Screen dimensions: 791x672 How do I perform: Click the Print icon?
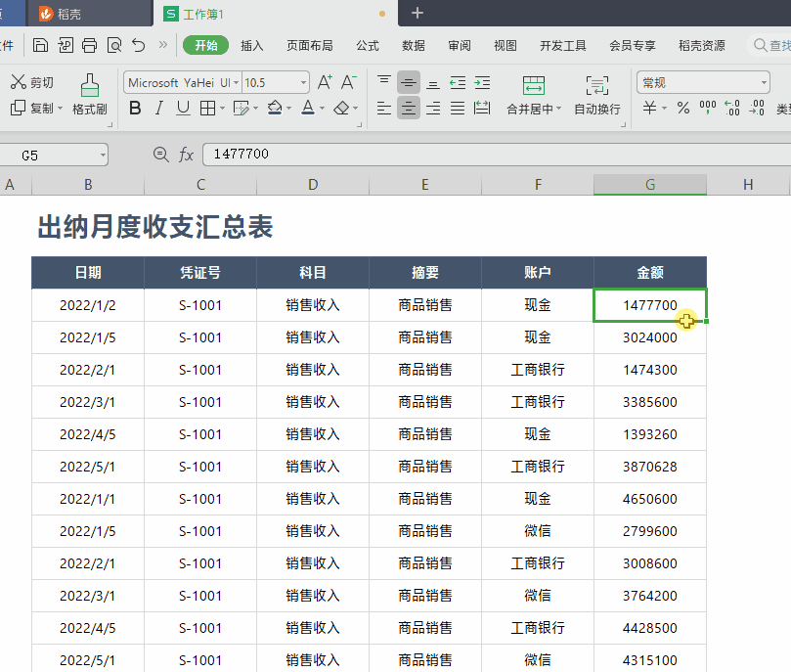tap(90, 45)
